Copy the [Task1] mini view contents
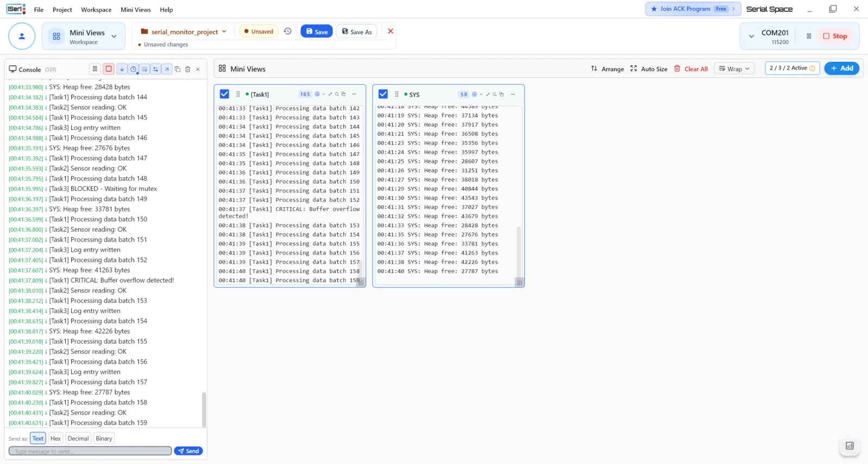Viewport: 868px width, 464px height. pos(343,94)
